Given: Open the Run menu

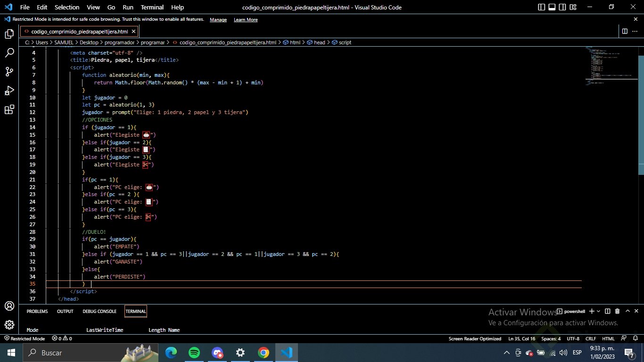Looking at the screenshot, I should (x=128, y=7).
